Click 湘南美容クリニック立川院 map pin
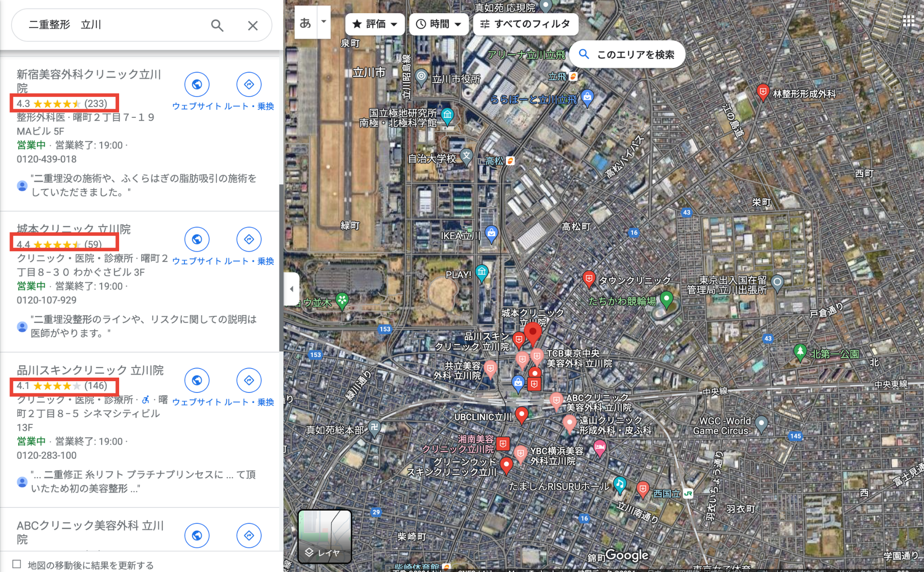 tap(503, 444)
